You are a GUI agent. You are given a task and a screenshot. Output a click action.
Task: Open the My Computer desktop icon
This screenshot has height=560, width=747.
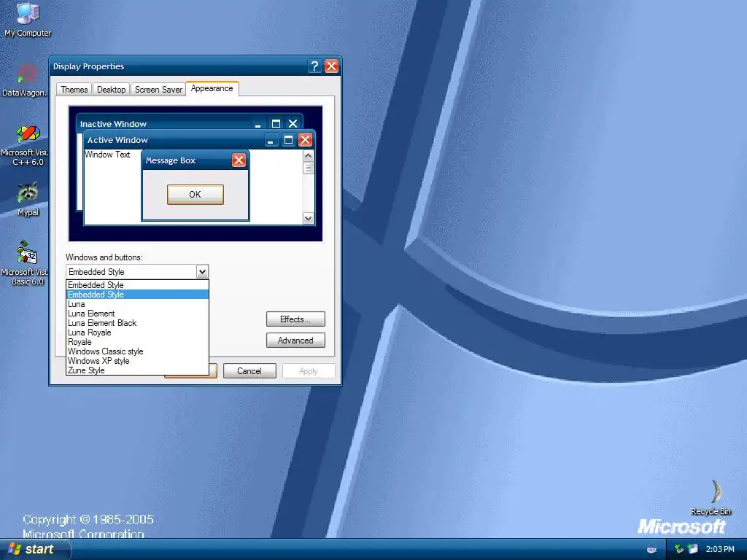click(28, 20)
